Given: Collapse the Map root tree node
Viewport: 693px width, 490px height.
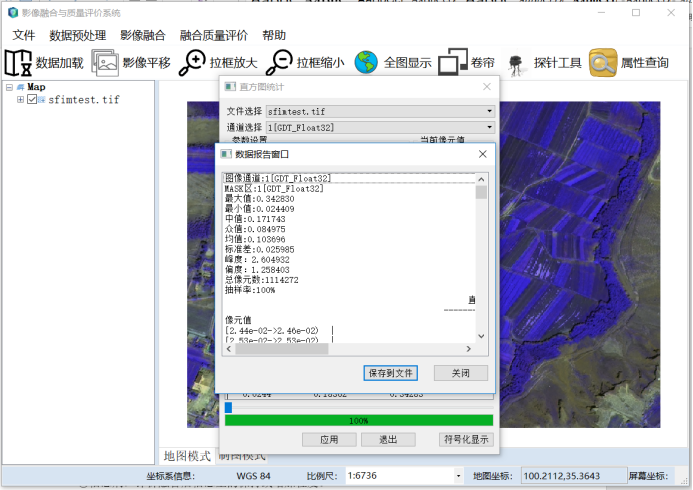Looking at the screenshot, I should [8, 87].
